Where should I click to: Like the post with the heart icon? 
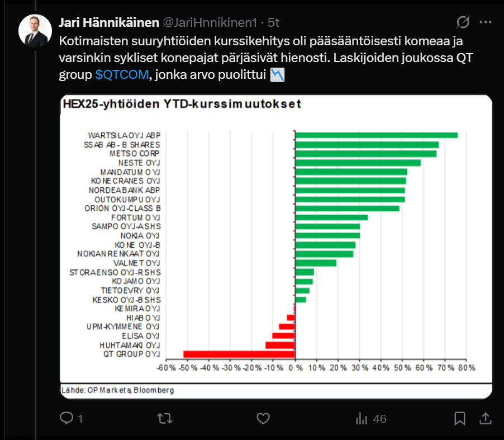[263, 418]
